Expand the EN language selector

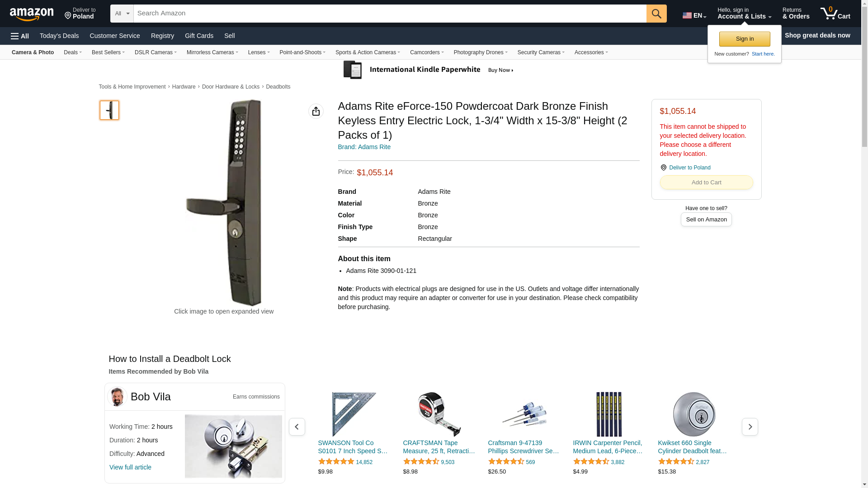point(694,15)
